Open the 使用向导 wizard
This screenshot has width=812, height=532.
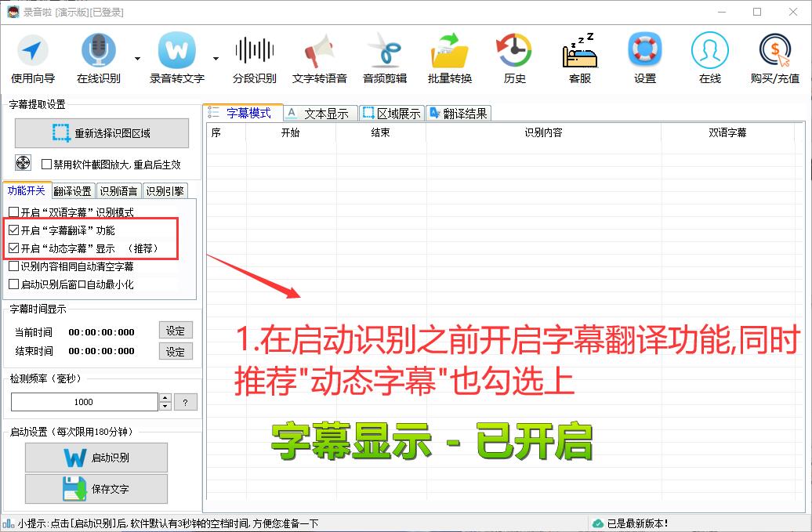pos(31,56)
